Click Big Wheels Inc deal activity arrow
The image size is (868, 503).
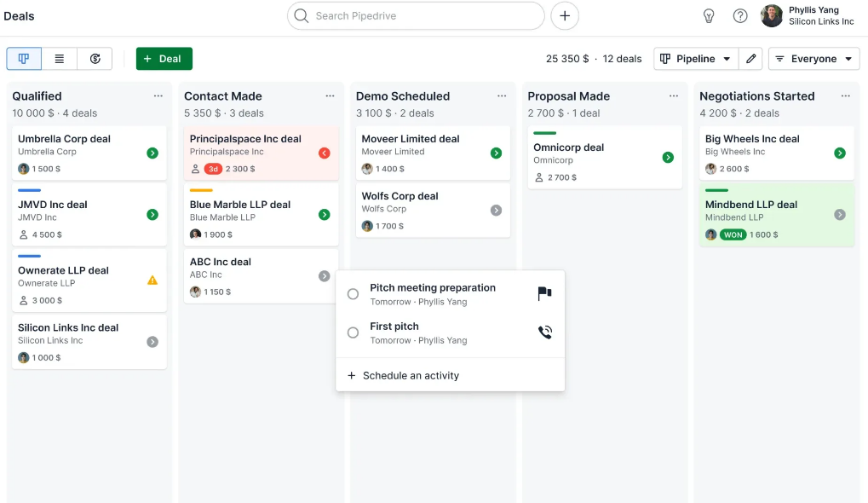click(x=840, y=153)
